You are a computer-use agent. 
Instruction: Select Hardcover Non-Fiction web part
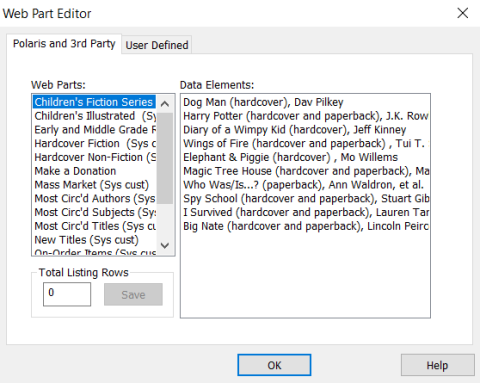click(x=95, y=157)
